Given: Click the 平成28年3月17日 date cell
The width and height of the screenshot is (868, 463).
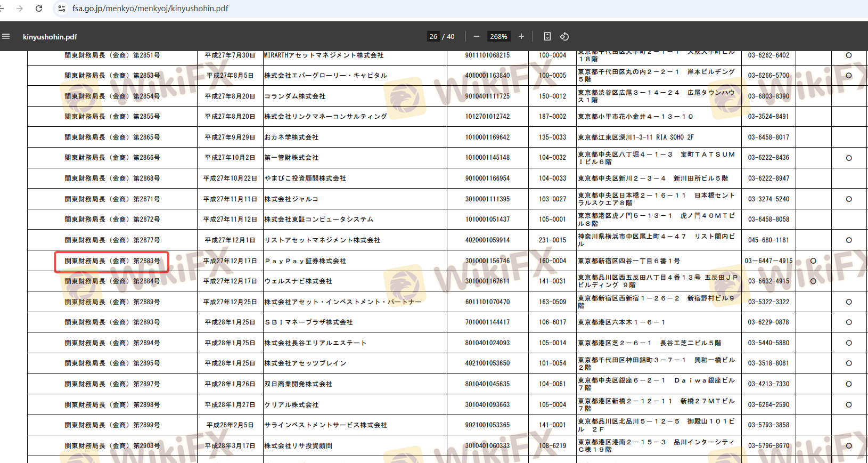Looking at the screenshot, I should [230, 446].
